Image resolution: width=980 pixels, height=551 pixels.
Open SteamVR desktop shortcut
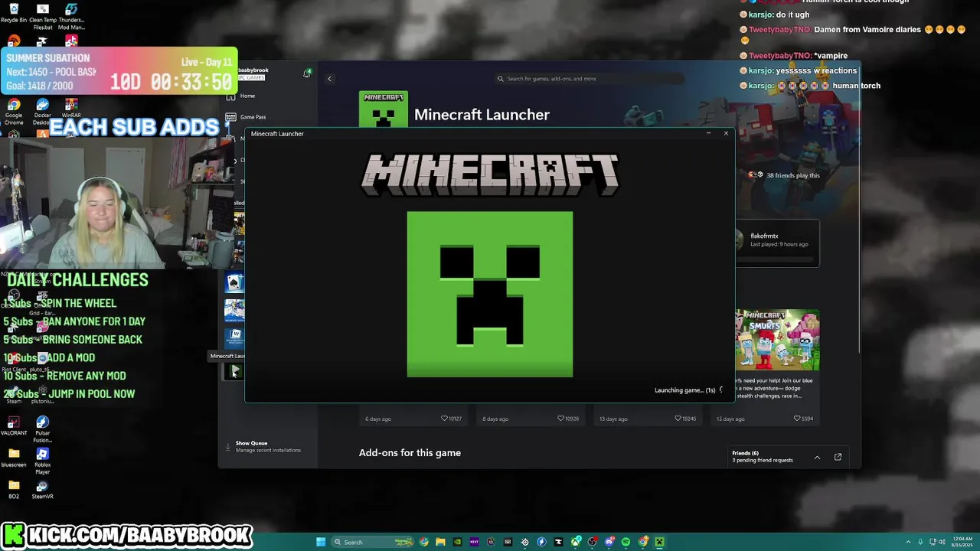click(x=42, y=489)
